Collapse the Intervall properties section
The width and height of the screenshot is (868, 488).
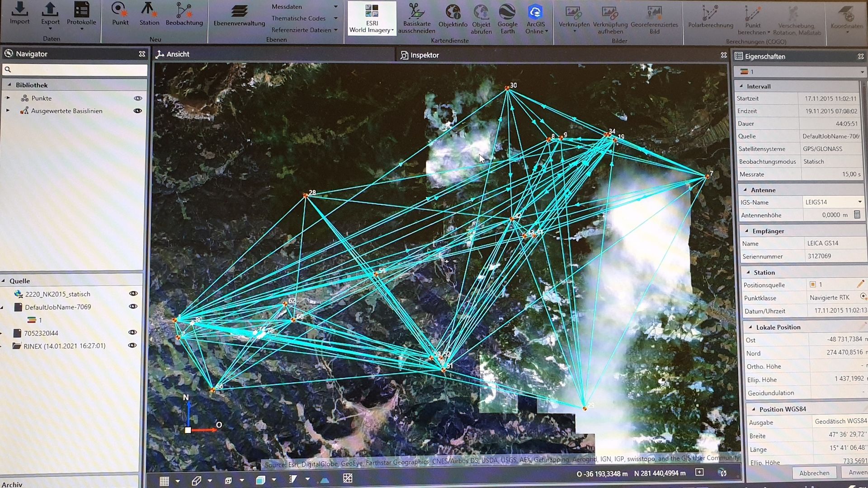point(741,86)
